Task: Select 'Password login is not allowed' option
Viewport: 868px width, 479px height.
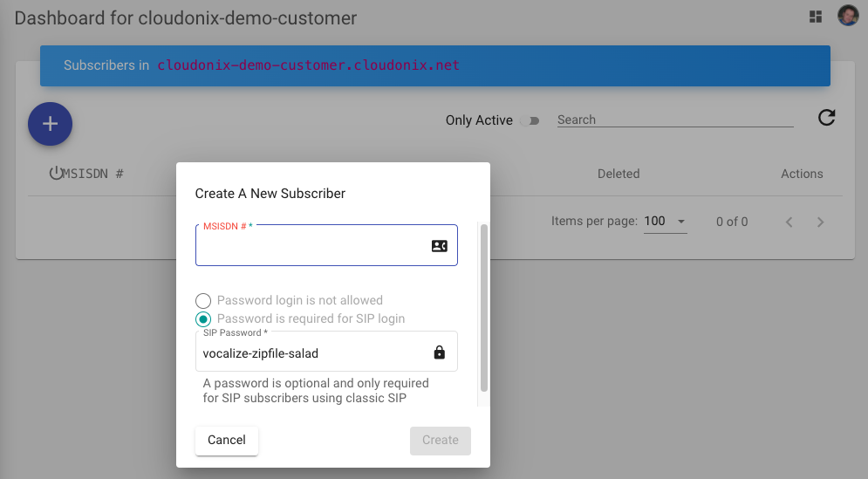Action: pyautogui.click(x=203, y=300)
